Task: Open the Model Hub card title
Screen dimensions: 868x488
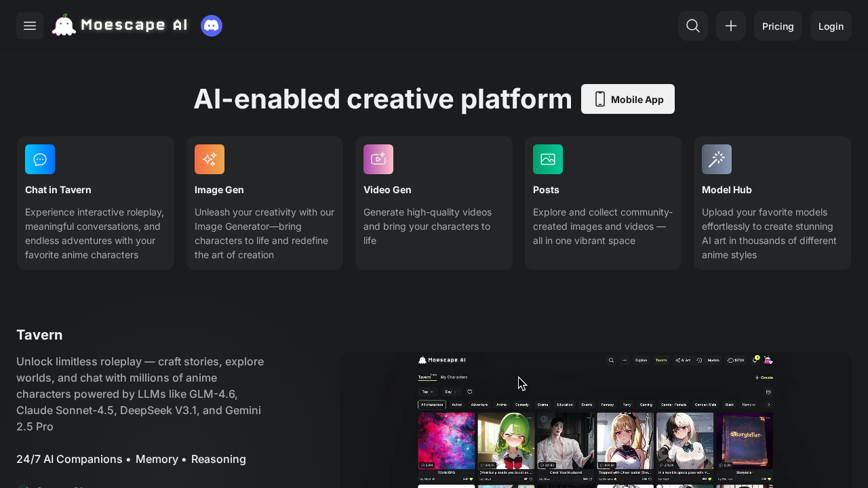Action: pyautogui.click(x=727, y=190)
